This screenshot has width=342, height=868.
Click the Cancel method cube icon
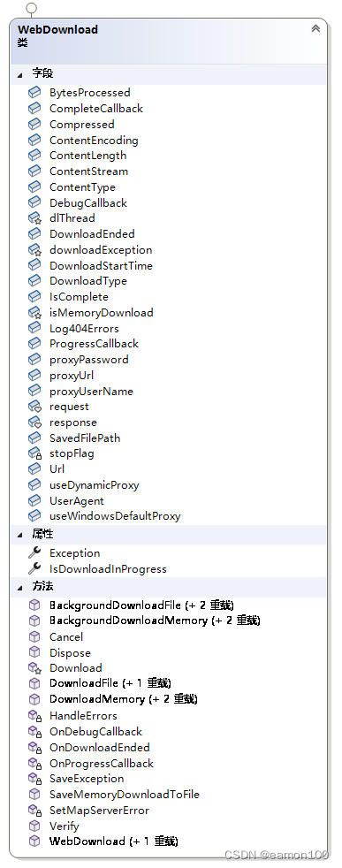[34, 636]
